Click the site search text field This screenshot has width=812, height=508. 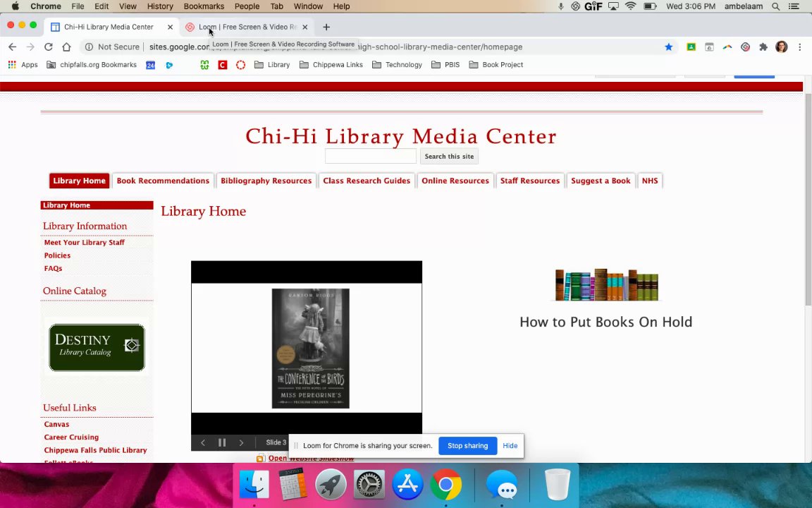[370, 157]
